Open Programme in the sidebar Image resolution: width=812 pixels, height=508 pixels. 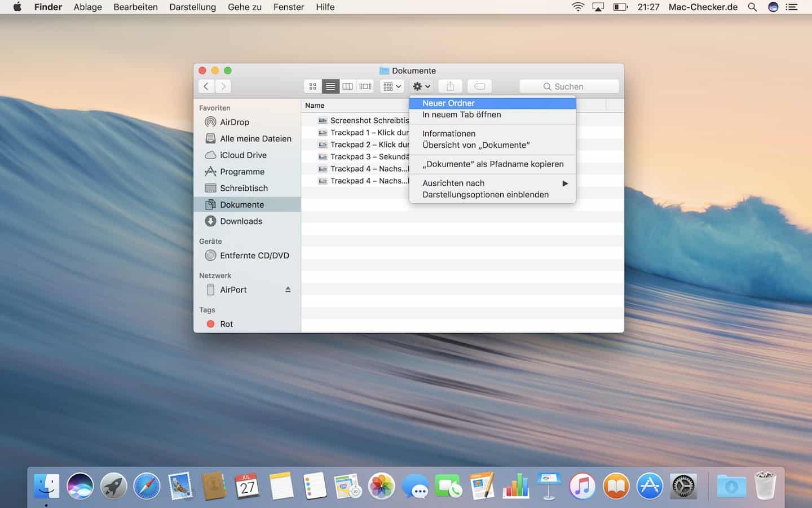[247, 172]
